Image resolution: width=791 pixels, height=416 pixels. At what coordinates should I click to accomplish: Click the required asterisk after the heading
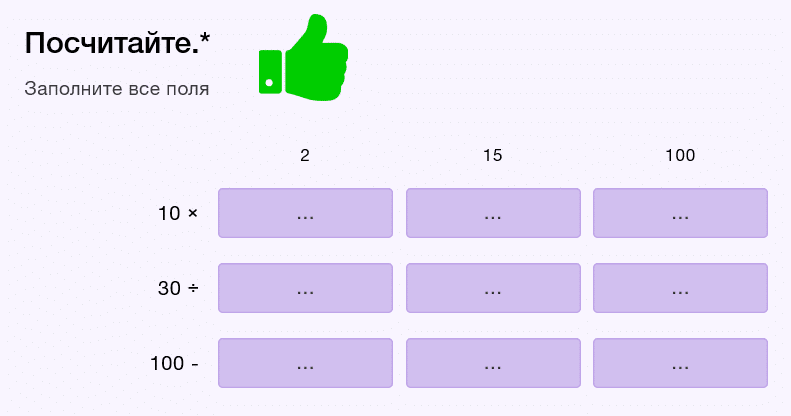(x=204, y=41)
